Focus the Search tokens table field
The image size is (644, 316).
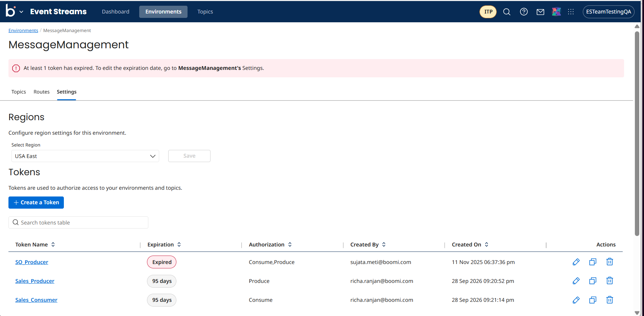(78, 222)
